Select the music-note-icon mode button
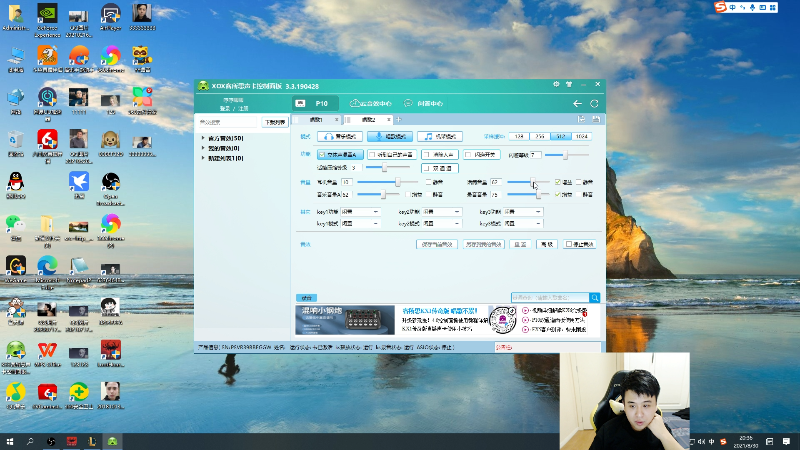Screen dimensions: 800x450 tap(440, 137)
